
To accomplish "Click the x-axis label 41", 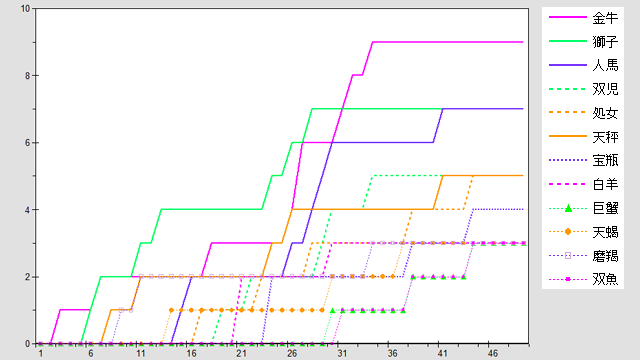I will pos(442,353).
